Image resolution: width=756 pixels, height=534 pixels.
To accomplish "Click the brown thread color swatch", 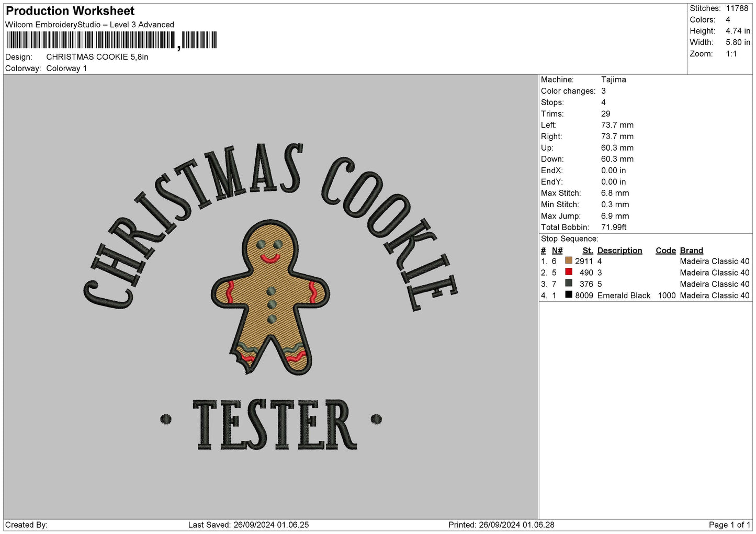I will coord(569,260).
